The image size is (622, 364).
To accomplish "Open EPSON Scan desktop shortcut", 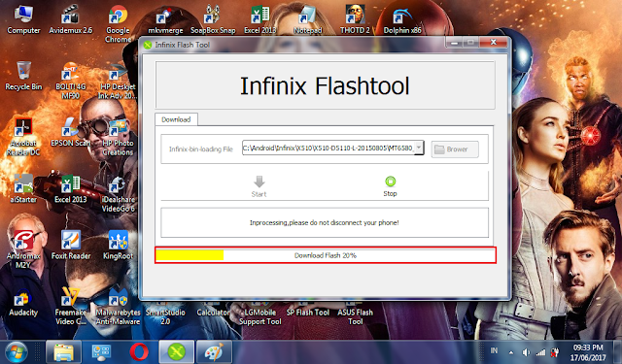I will coord(71,133).
